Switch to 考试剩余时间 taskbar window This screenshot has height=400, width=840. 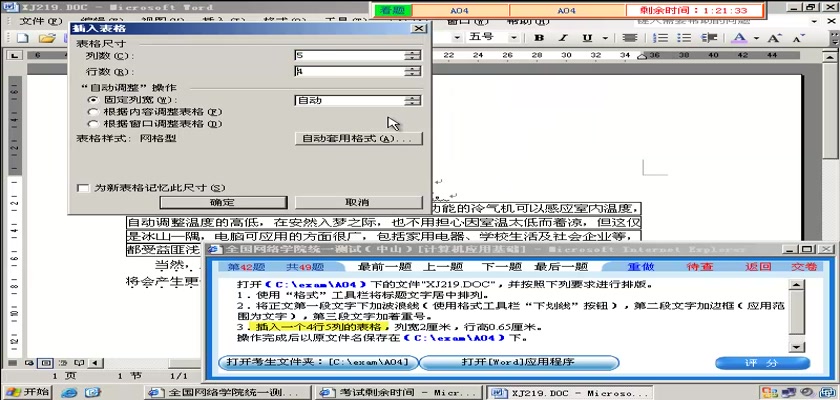pyautogui.click(x=398, y=392)
